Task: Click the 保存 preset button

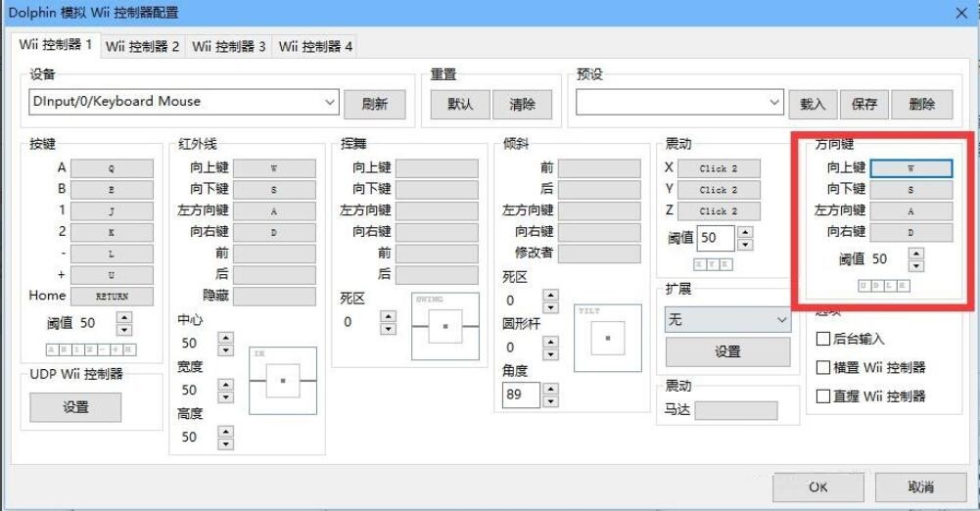Action: (x=864, y=105)
